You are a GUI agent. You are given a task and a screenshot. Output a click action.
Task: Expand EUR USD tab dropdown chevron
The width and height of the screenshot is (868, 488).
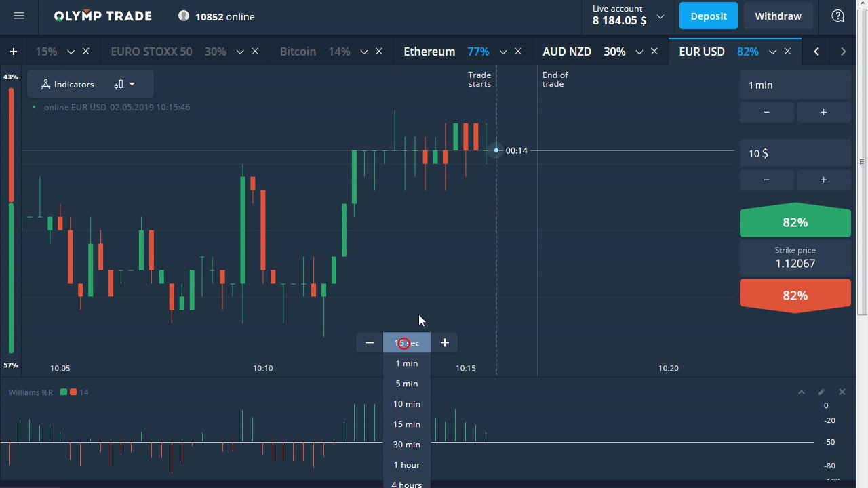tap(772, 52)
